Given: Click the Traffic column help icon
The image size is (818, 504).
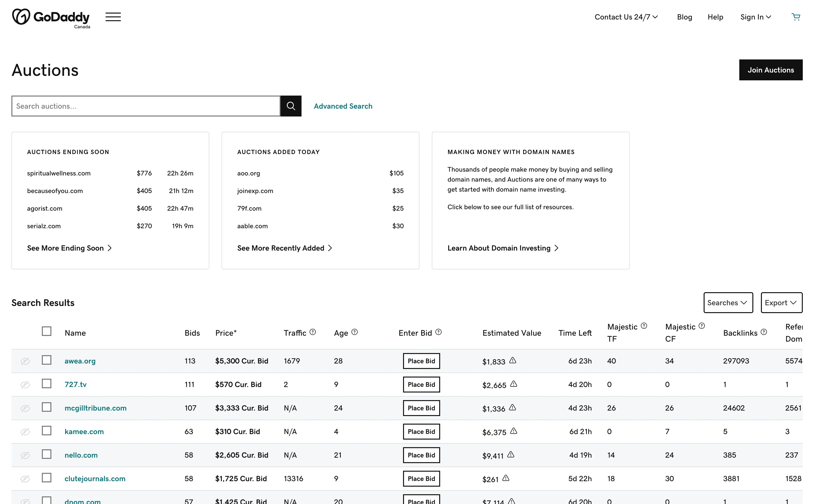Looking at the screenshot, I should tap(312, 332).
